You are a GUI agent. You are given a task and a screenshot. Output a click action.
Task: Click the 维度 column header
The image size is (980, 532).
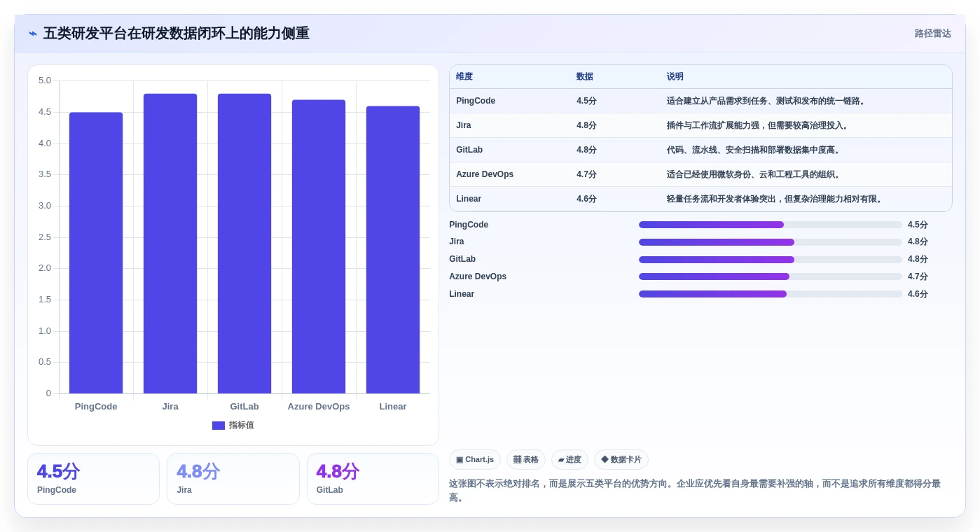pos(464,77)
